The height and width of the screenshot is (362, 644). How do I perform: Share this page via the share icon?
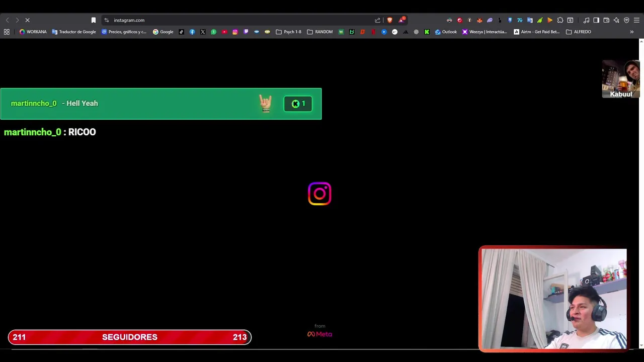pos(377,20)
